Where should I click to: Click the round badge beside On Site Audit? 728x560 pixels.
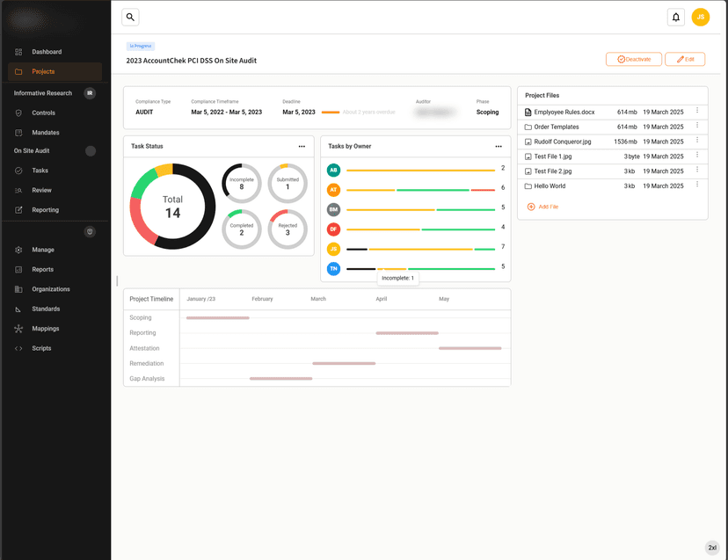(x=90, y=151)
